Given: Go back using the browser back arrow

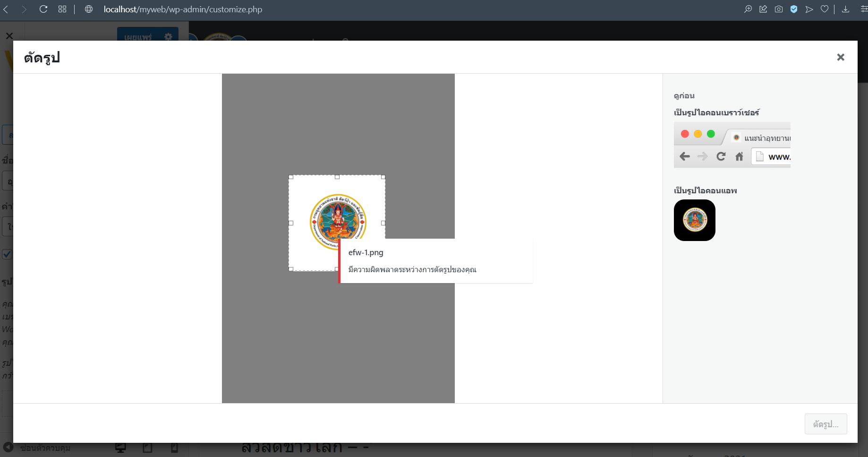Looking at the screenshot, I should coord(6,9).
